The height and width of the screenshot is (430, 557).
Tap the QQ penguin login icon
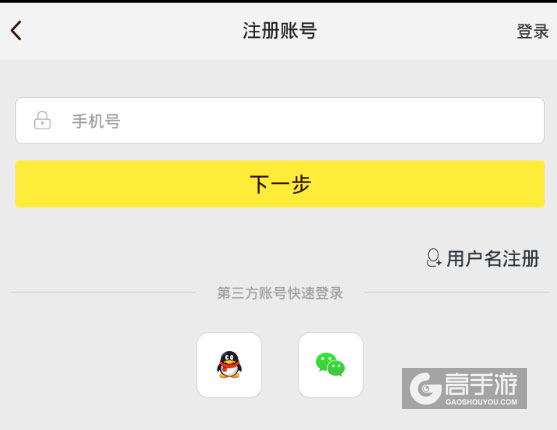point(229,365)
